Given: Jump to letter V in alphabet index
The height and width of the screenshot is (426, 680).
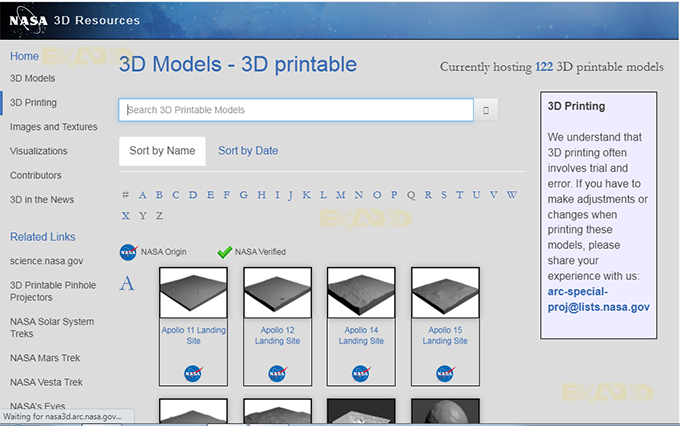Looking at the screenshot, I should click(494, 195).
